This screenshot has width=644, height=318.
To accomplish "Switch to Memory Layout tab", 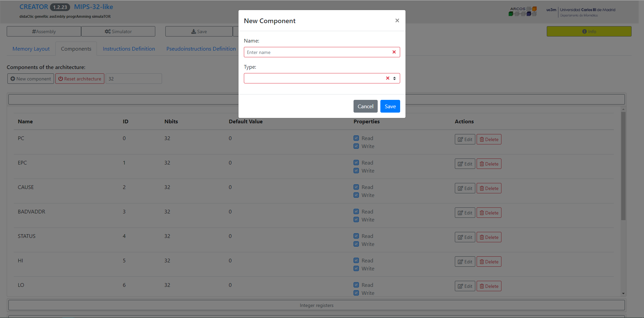I will (31, 49).
